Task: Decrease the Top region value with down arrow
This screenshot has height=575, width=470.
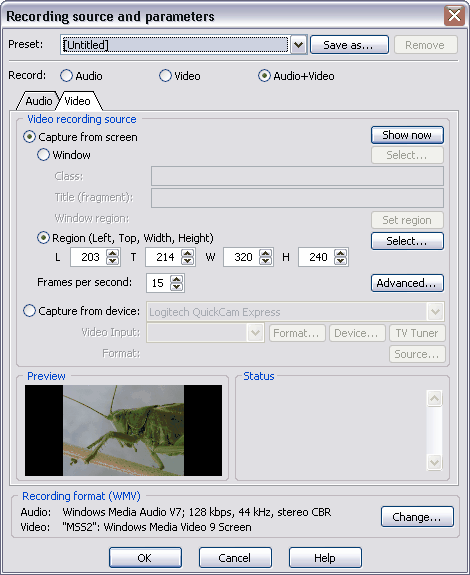Action: [x=188, y=261]
